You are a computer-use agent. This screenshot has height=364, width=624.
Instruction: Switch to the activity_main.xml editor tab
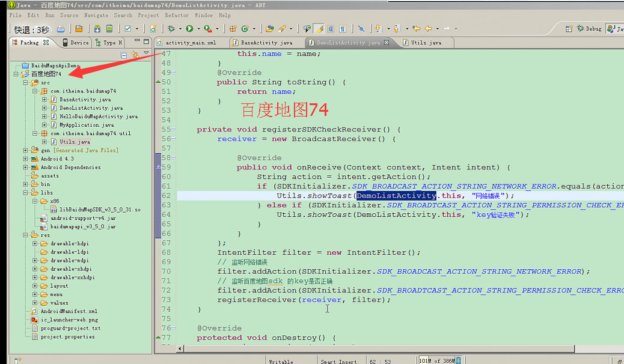[191, 43]
